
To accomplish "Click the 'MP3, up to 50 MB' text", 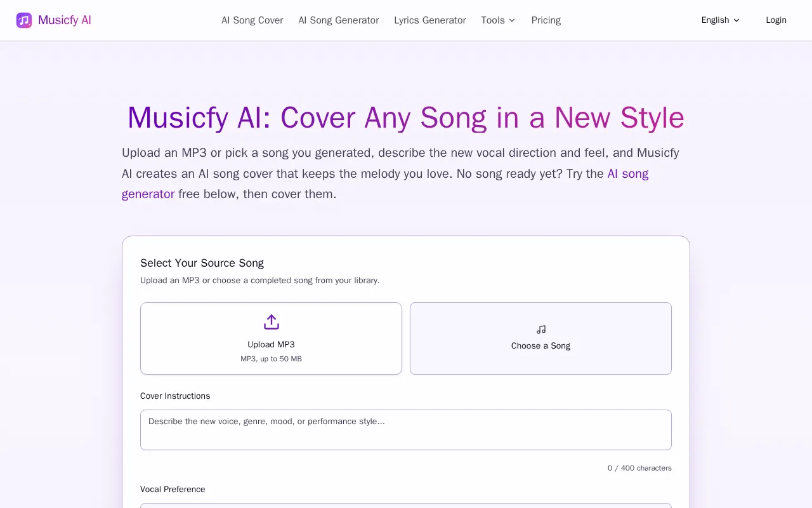I will click(x=271, y=359).
